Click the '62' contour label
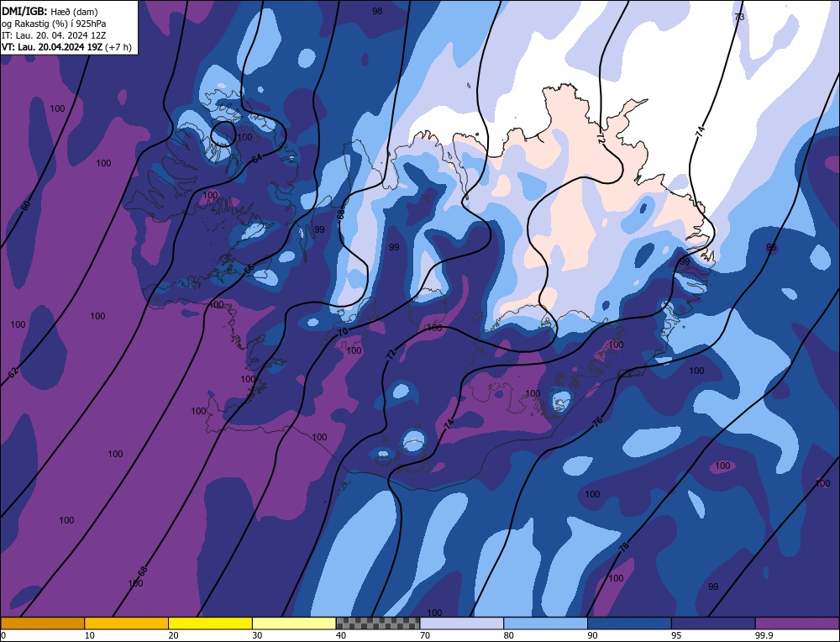 (13, 372)
